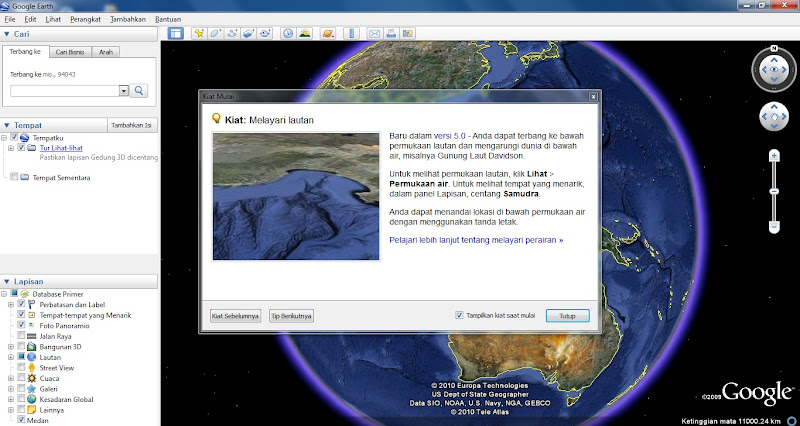Image resolution: width=800 pixels, height=426 pixels.
Task: Close the Kiat Mulai dialog with its X
Action: coord(593,96)
